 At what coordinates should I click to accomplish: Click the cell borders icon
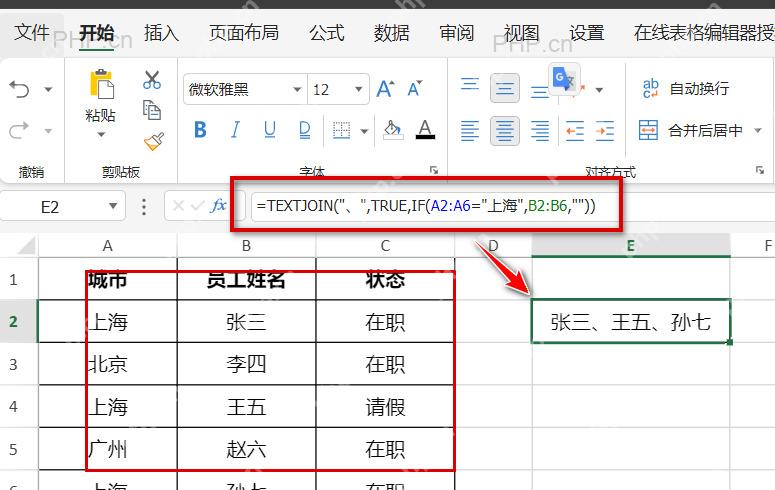click(341, 131)
